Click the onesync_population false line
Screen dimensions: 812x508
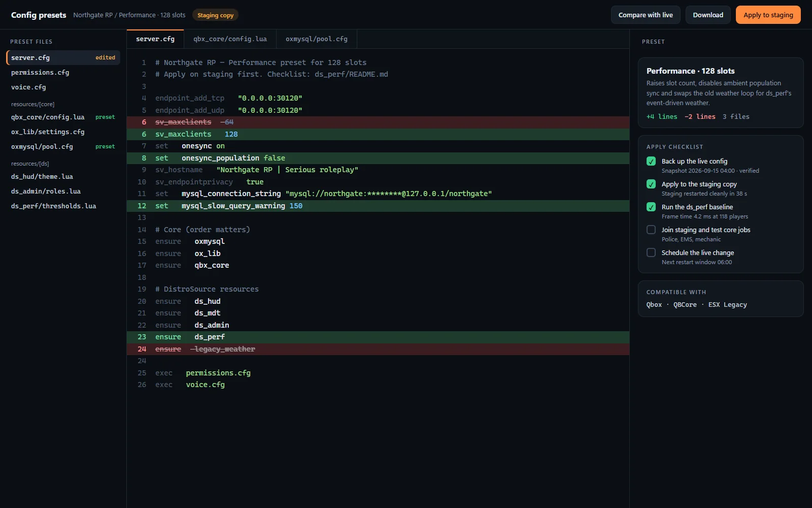(x=378, y=158)
